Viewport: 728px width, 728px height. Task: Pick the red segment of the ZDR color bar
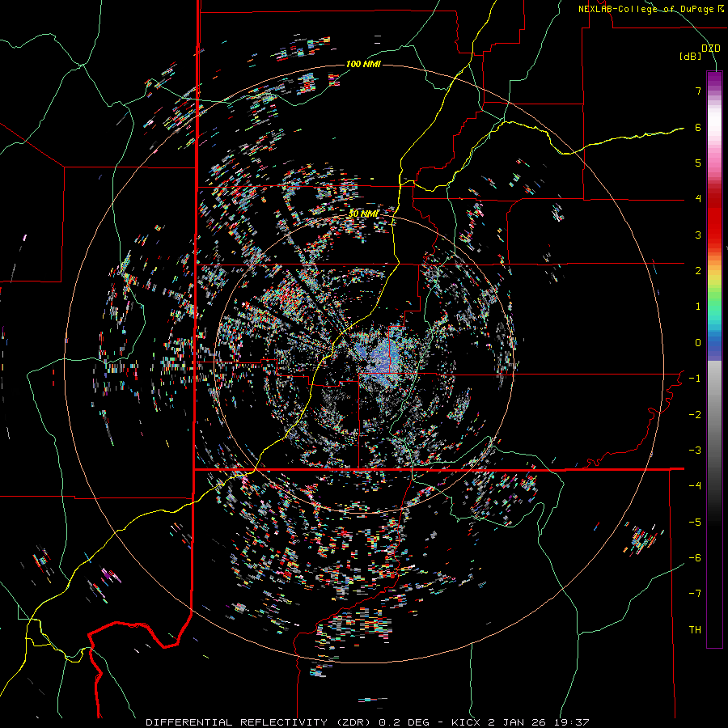pyautogui.click(x=714, y=223)
